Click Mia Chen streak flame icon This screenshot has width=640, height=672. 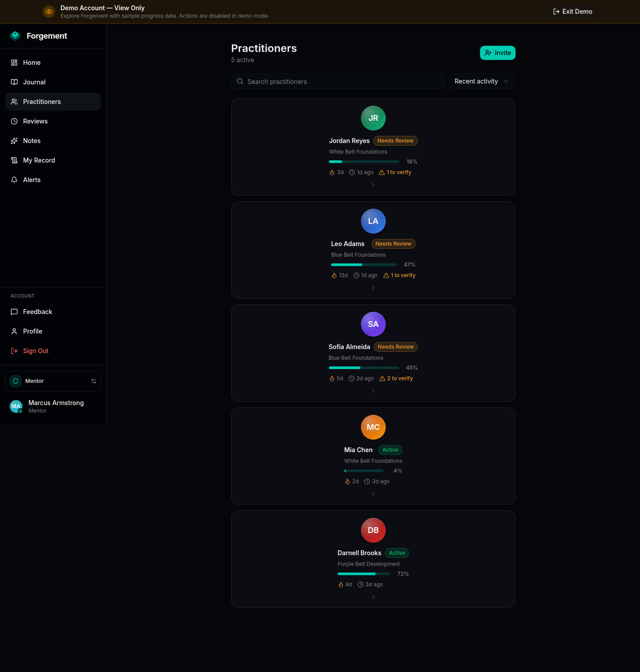[x=348, y=481]
